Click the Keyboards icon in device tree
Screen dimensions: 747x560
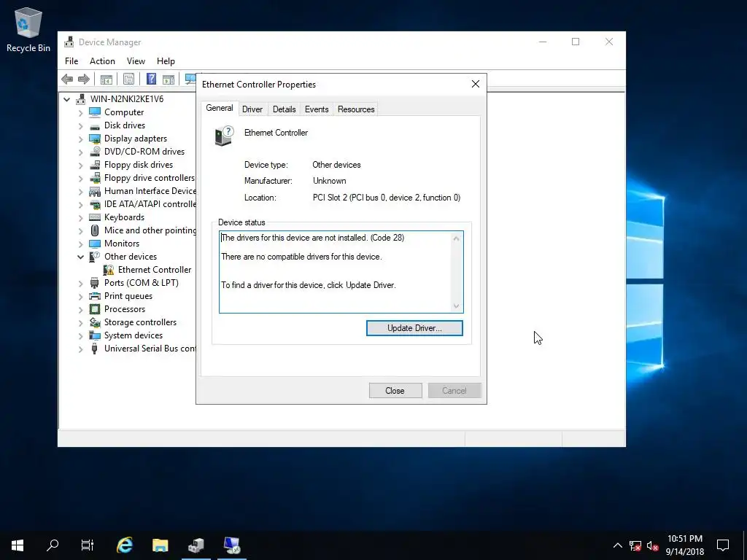[x=95, y=217]
